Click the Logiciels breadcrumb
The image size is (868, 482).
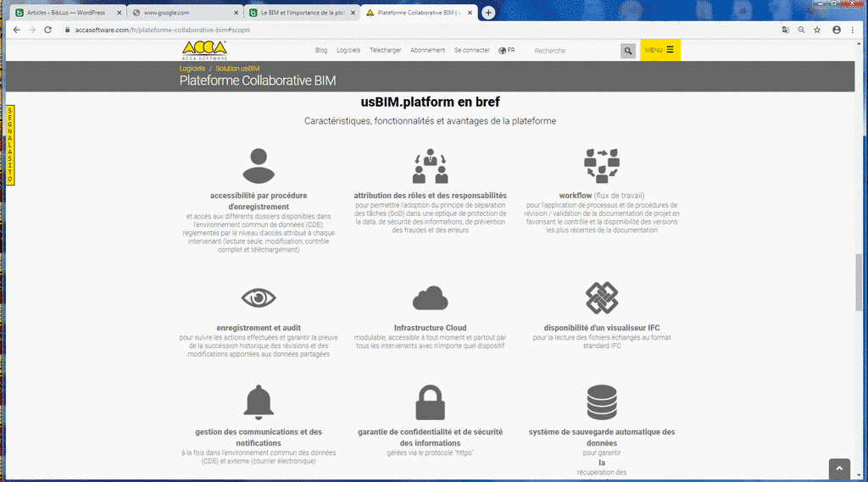[x=192, y=69]
